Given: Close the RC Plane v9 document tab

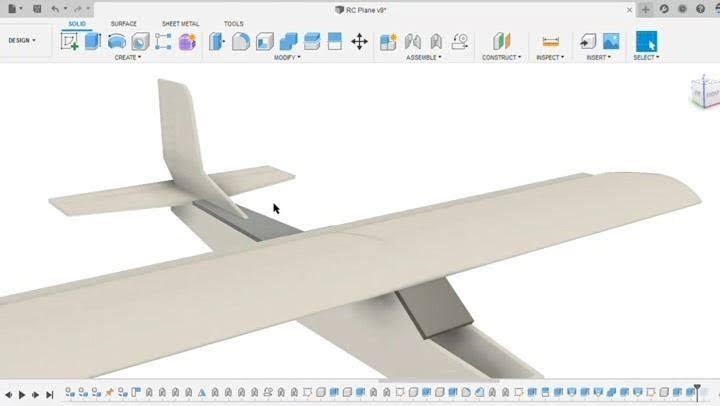Looking at the screenshot, I should (629, 10).
